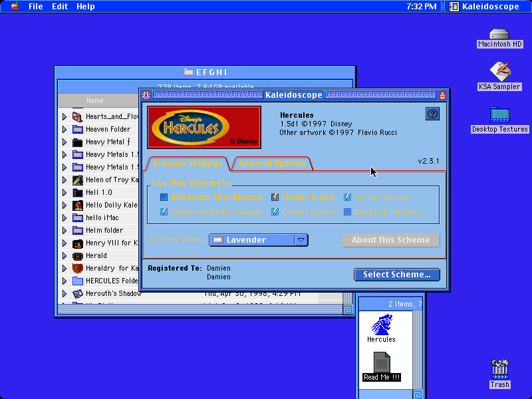Switch to the Scheme Settings tab

pos(188,164)
